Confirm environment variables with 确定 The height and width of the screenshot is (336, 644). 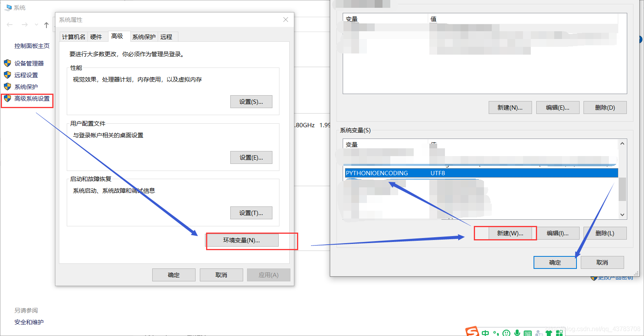(555, 263)
